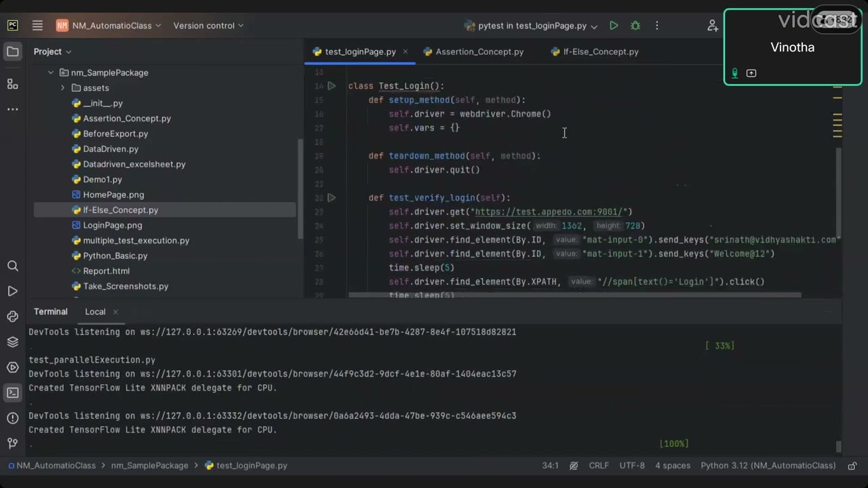The width and height of the screenshot is (868, 488).
Task: Open the NM_AutomaticClass project dropdown
Action: pyautogui.click(x=108, y=26)
